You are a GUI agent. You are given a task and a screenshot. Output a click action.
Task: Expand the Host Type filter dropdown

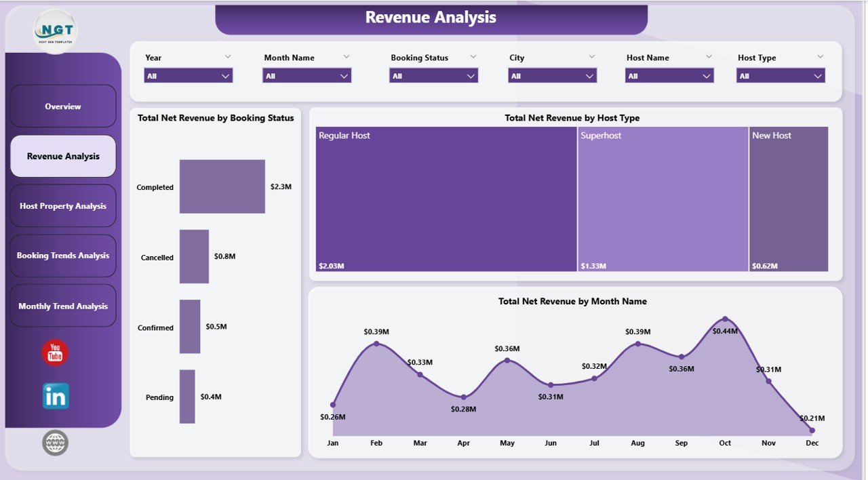point(781,75)
